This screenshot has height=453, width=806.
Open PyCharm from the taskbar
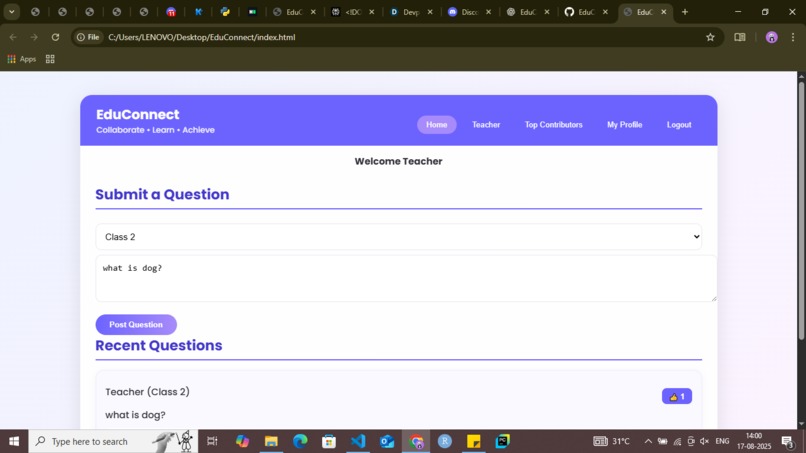tap(503, 441)
